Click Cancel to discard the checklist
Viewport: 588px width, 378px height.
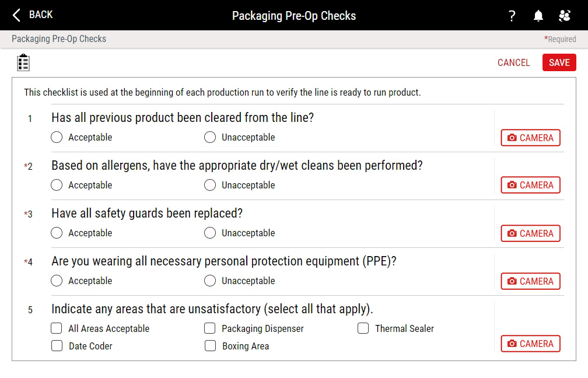point(513,62)
